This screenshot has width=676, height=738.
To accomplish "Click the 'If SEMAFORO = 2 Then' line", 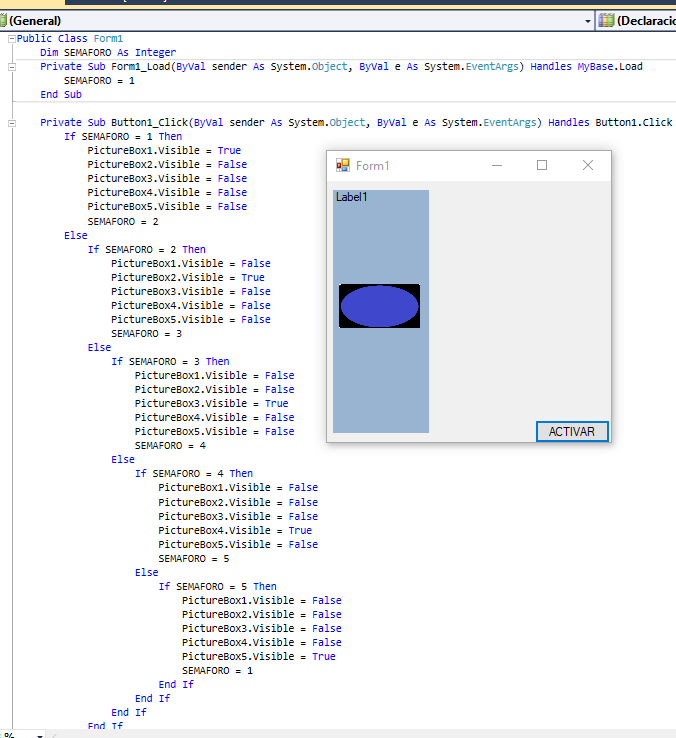I will [146, 249].
